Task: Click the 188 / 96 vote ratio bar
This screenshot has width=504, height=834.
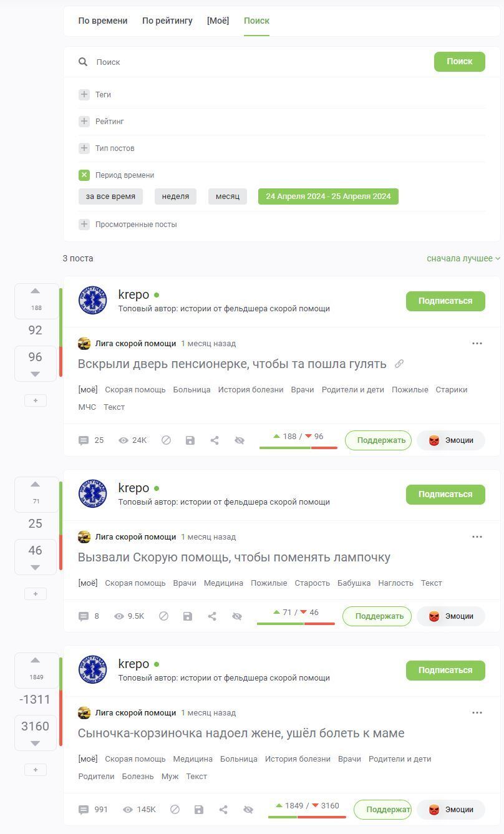Action: click(299, 440)
